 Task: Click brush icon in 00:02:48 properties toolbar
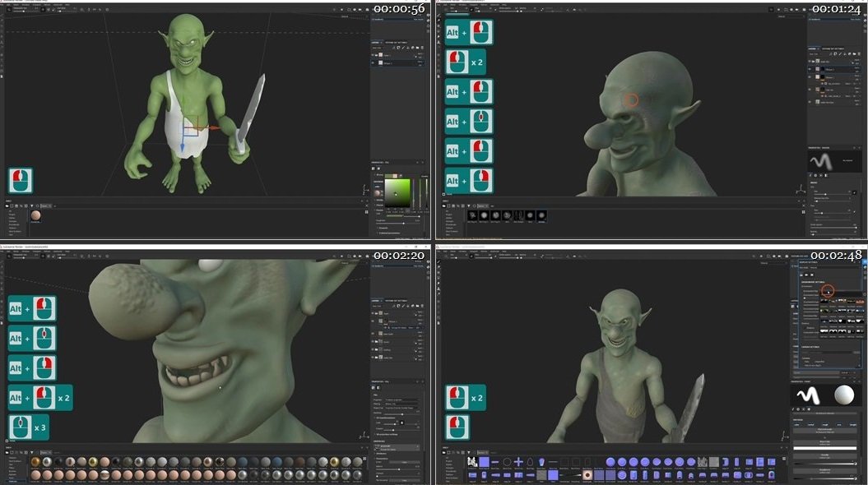click(793, 409)
